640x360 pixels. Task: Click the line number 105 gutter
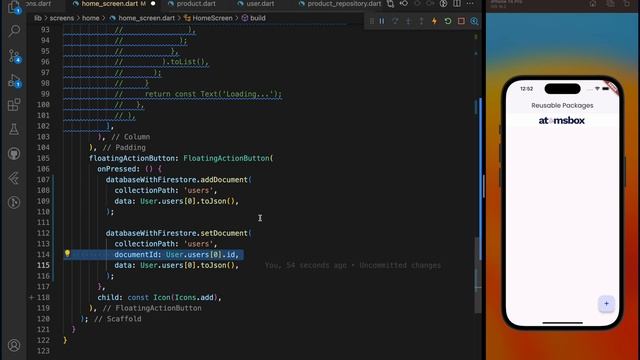(43, 158)
